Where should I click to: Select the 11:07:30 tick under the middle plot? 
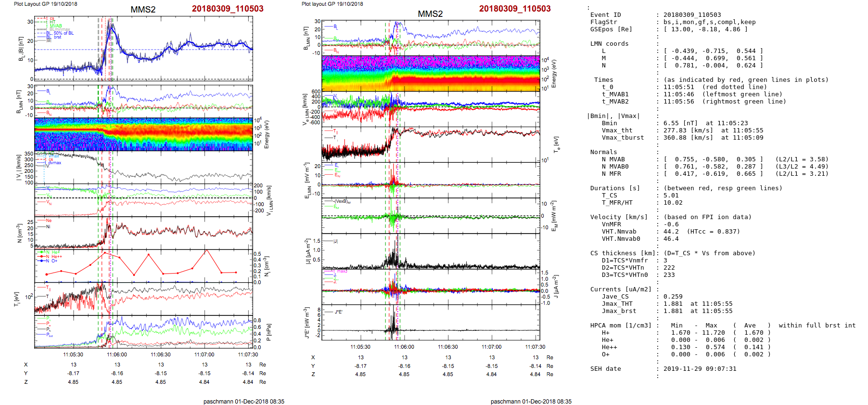point(535,347)
